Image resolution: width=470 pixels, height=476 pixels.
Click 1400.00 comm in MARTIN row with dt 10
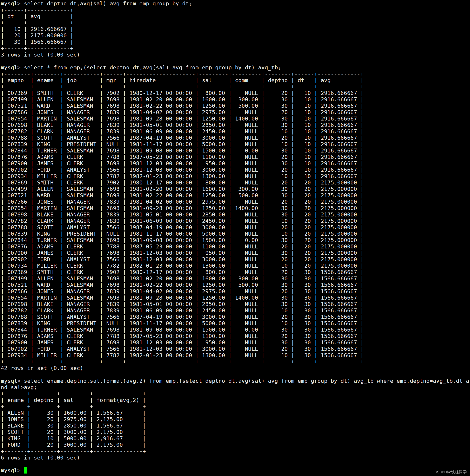point(247,118)
